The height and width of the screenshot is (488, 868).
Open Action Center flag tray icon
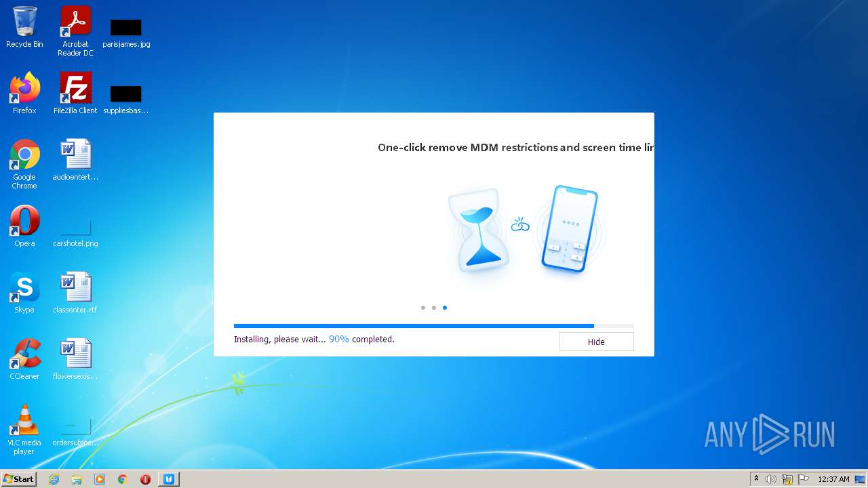tap(804, 479)
